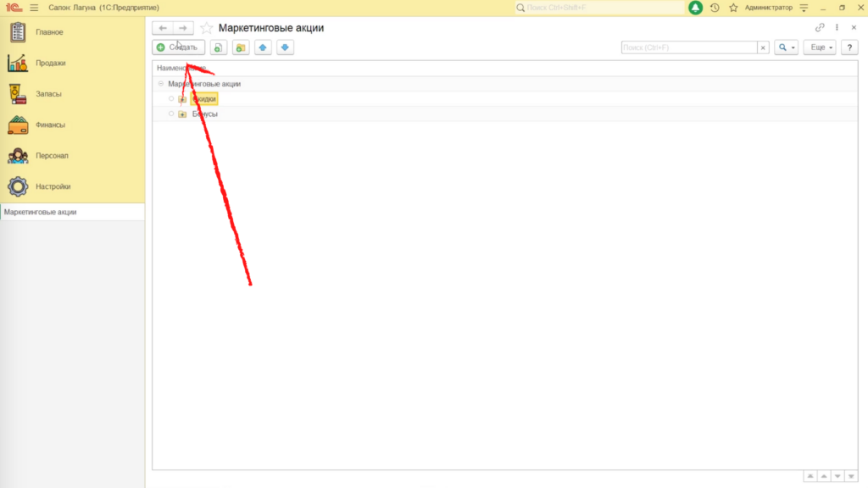This screenshot has width=868, height=488.
Task: Click the copy item icon button
Action: (219, 47)
